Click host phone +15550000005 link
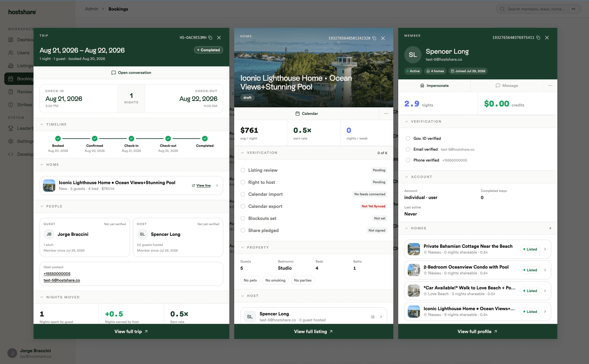 (x=57, y=274)
